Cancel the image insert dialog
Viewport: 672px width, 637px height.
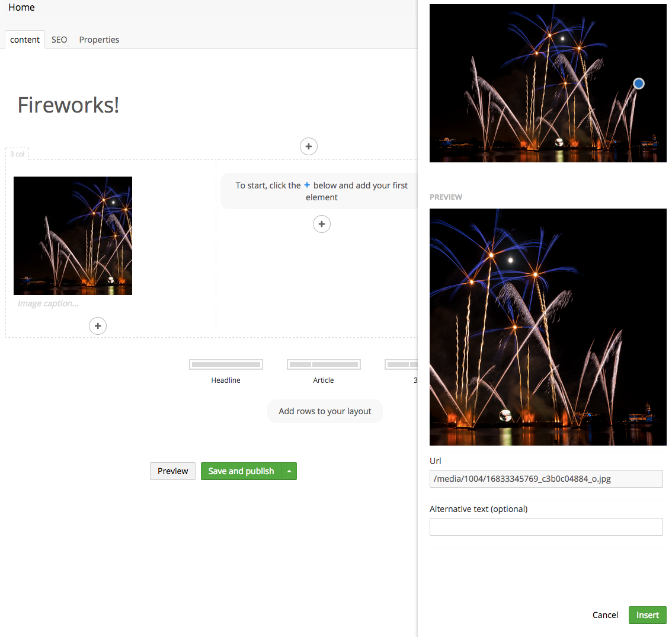click(x=605, y=615)
